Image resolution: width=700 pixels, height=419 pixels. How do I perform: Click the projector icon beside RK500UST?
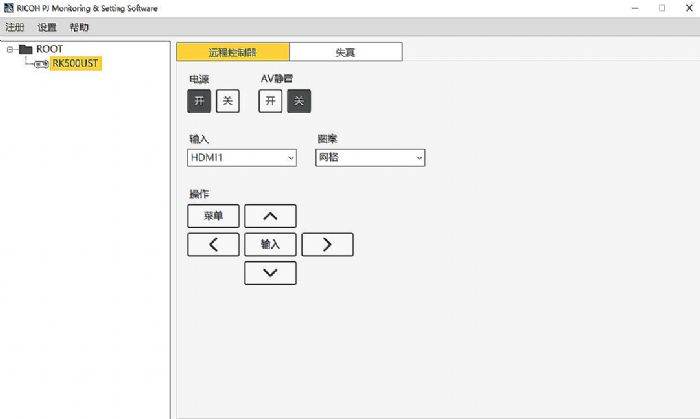coord(41,64)
